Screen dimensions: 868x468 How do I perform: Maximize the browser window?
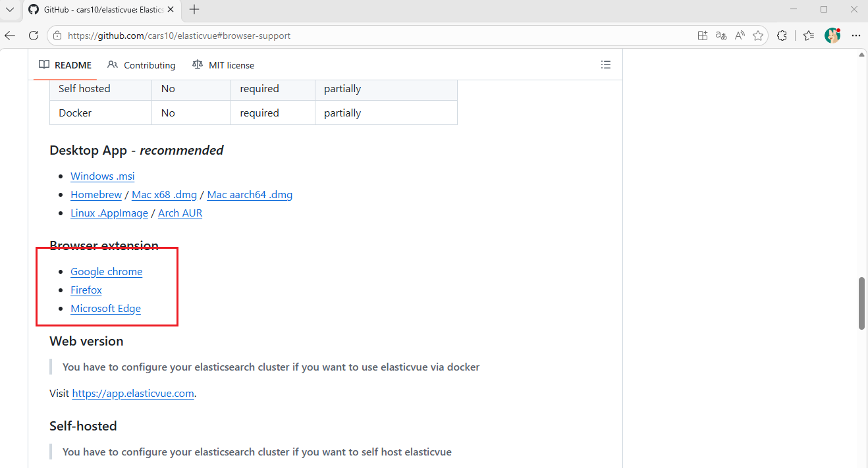(823, 10)
